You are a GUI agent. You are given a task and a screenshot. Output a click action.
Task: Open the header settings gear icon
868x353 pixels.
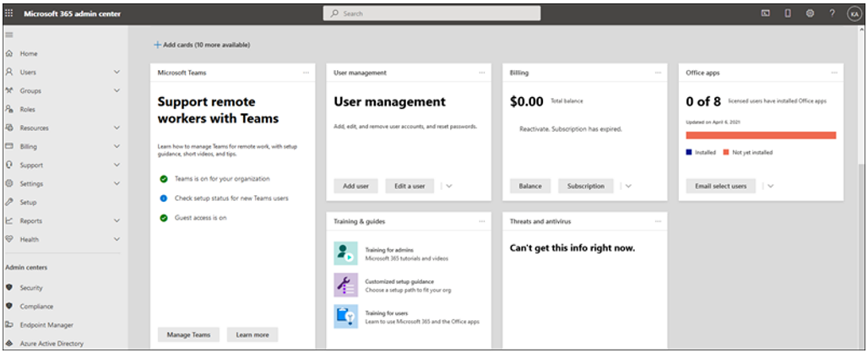tap(810, 14)
